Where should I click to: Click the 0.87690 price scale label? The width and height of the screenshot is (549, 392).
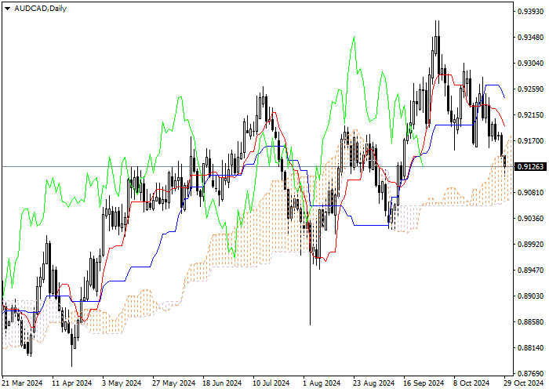tap(531, 373)
